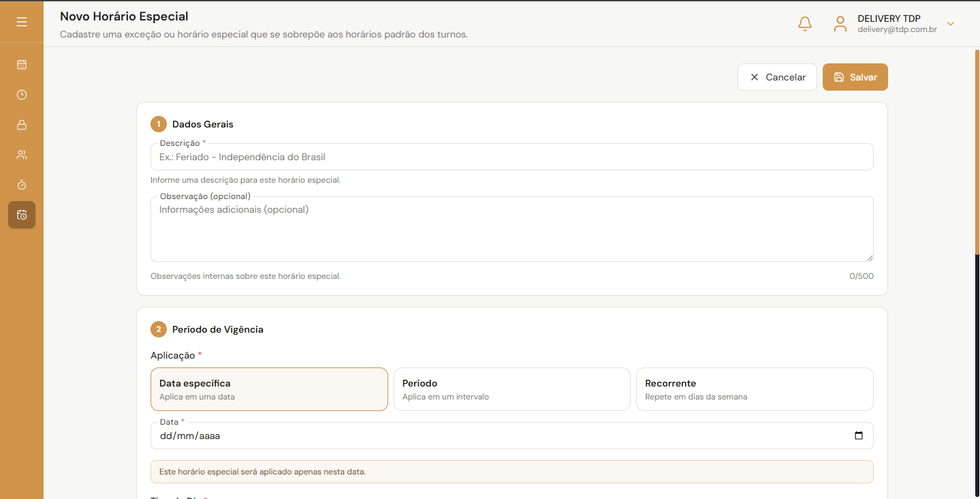Viewport: 980px width, 499px height.
Task: Open the users icon in sidebar
Action: tap(22, 155)
